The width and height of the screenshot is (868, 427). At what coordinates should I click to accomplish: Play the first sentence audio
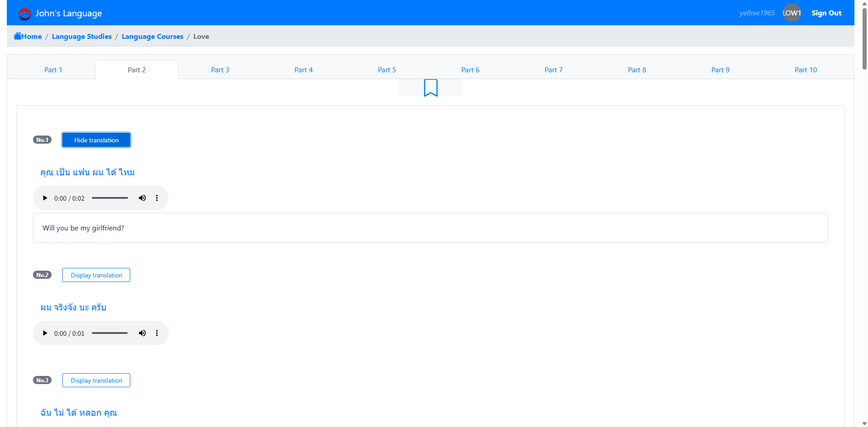point(45,198)
